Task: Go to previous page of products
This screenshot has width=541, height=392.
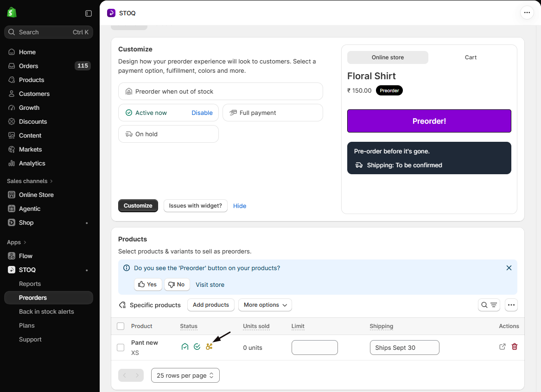Action: 125,375
